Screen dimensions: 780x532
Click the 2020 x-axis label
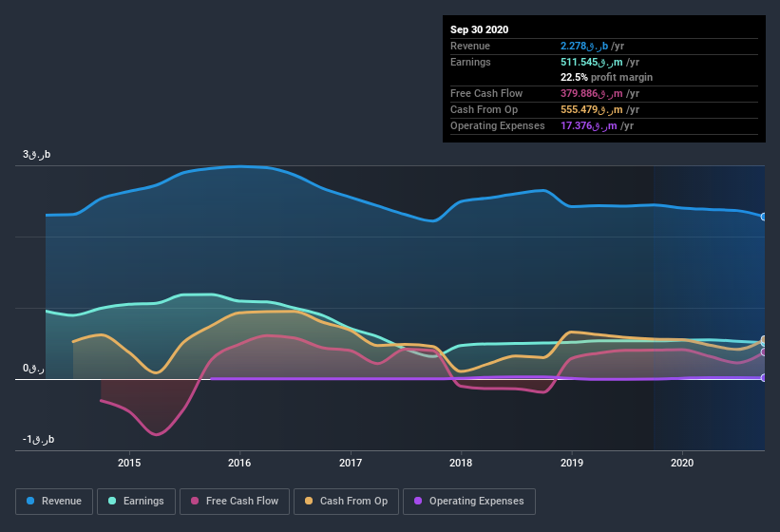pos(682,463)
